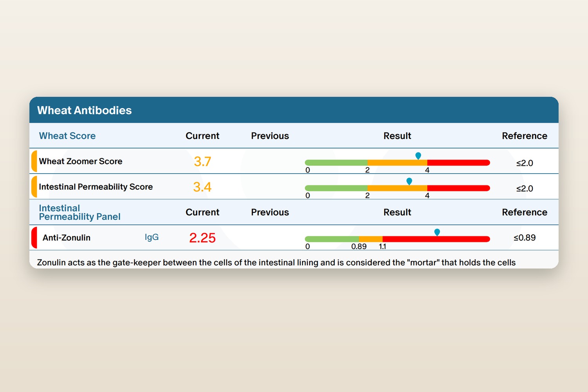This screenshot has height=392, width=588.
Task: Click the Result header in Intestinal Permeability Panel
Action: (x=397, y=212)
